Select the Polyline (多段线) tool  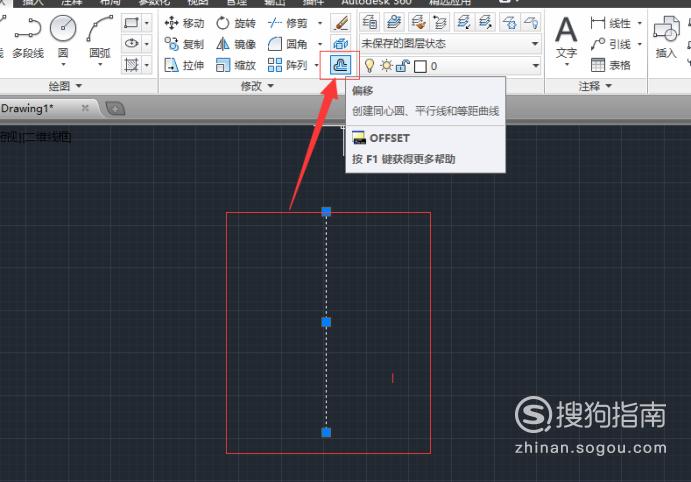point(27,37)
